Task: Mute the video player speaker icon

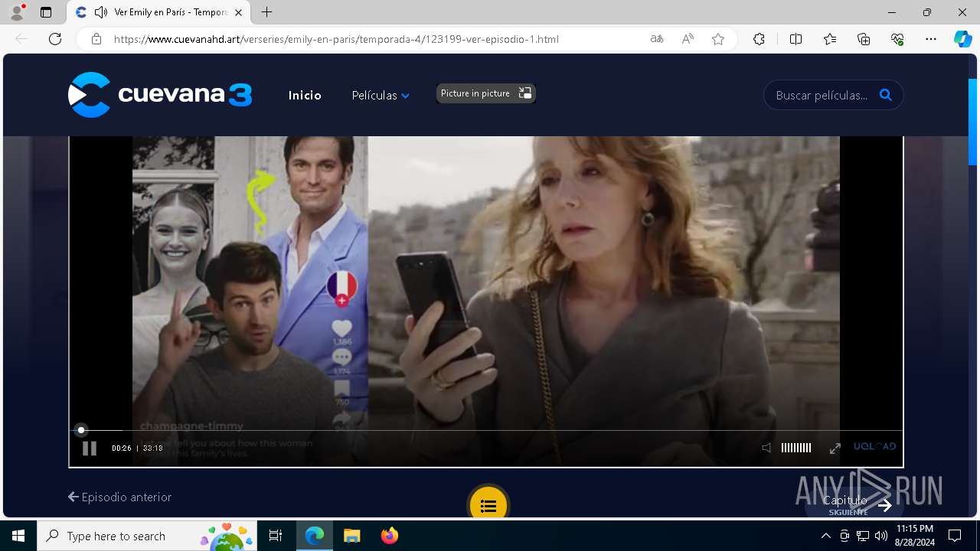Action: [x=766, y=448]
